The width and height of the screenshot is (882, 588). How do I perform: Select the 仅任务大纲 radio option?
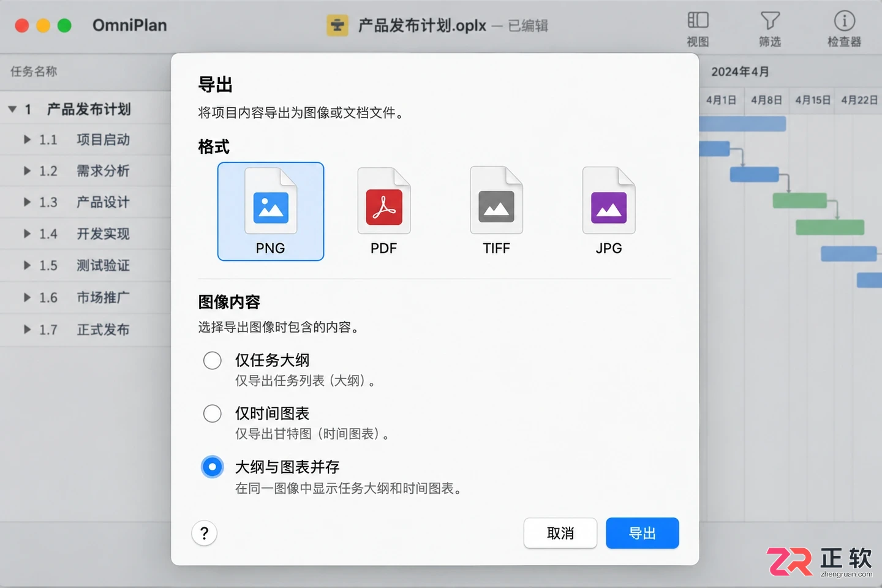coord(213,360)
